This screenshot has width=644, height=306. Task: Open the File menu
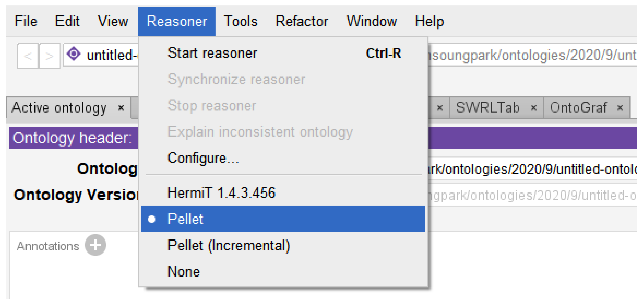26,21
